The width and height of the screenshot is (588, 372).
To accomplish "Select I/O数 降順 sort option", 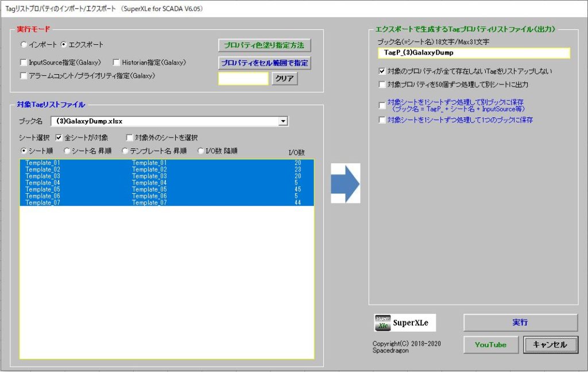I will coord(200,151).
